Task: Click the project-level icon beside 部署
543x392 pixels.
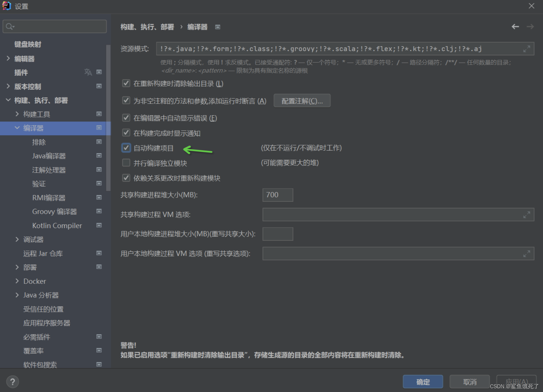Action: pos(99,267)
